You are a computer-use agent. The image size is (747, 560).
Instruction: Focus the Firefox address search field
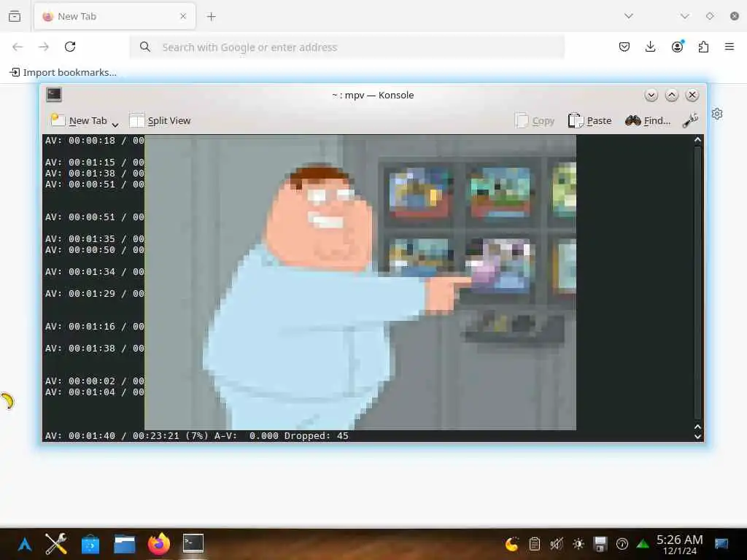pos(347,47)
